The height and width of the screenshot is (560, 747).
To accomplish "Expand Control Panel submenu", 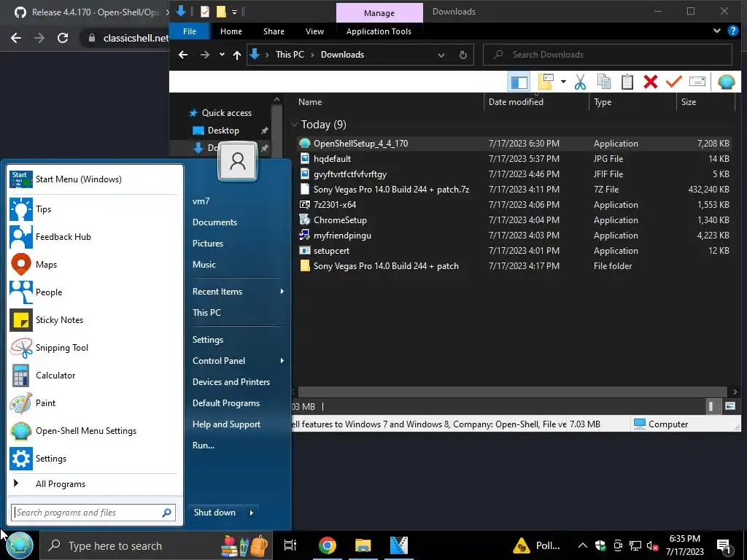I will [x=282, y=360].
